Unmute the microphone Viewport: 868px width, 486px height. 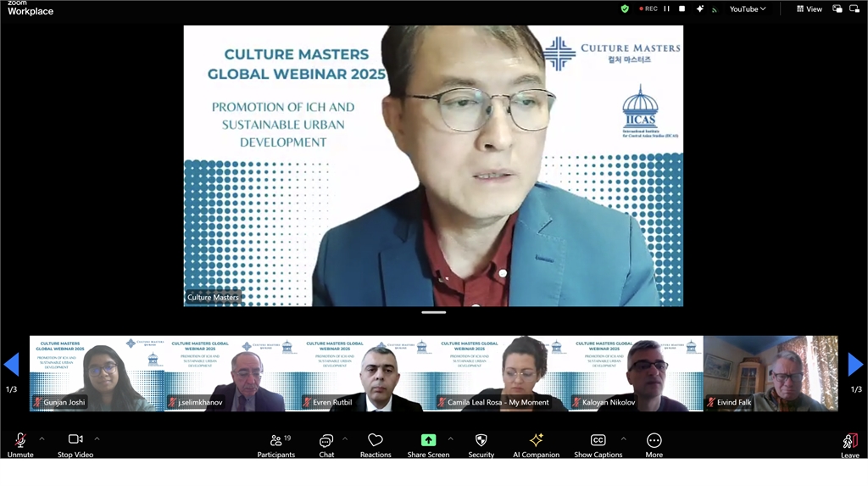20,445
